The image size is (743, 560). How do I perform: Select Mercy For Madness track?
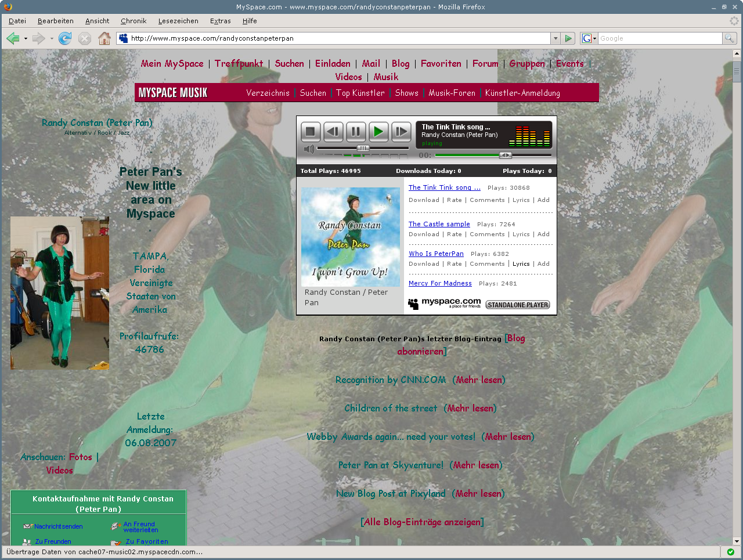(x=440, y=283)
